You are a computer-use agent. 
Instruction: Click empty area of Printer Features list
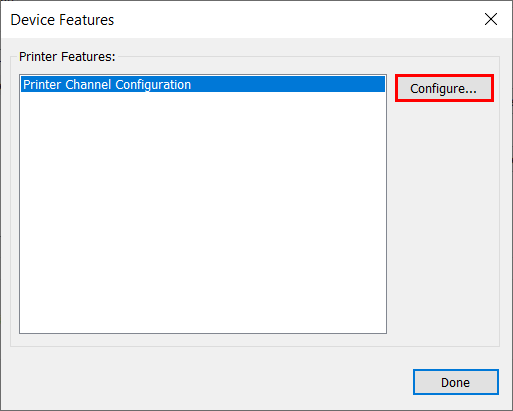(x=203, y=213)
